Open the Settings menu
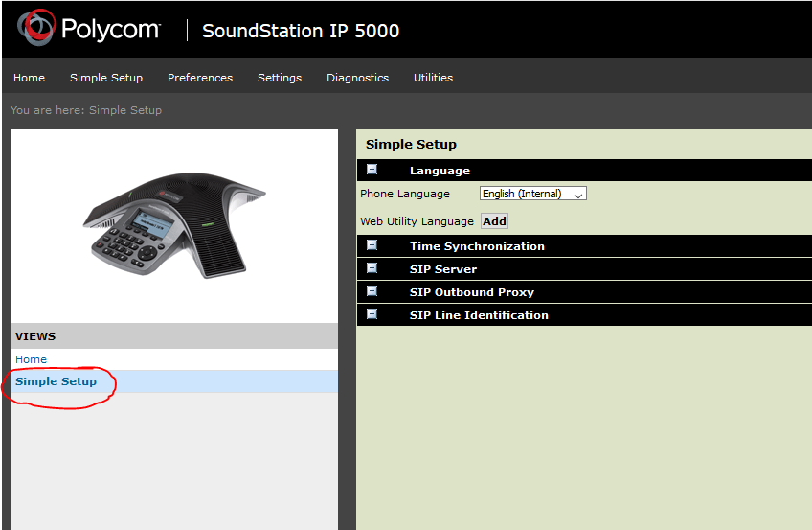The width and height of the screenshot is (812, 530). click(x=280, y=78)
